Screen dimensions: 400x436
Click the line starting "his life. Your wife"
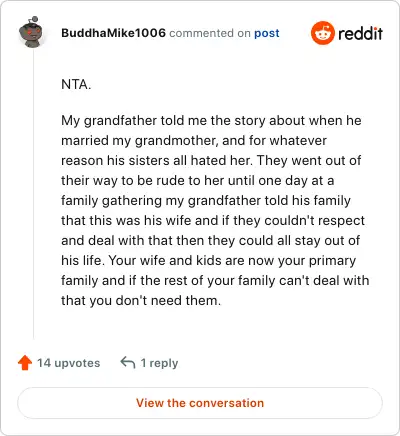click(x=208, y=261)
